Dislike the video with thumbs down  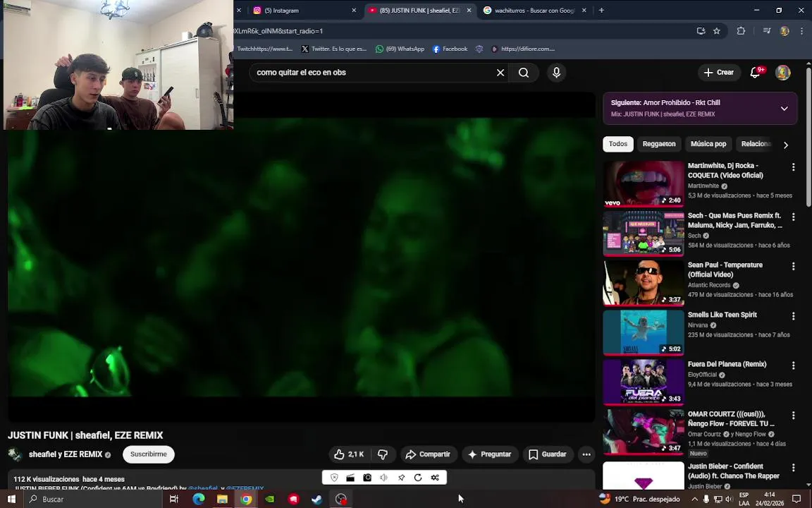click(383, 454)
